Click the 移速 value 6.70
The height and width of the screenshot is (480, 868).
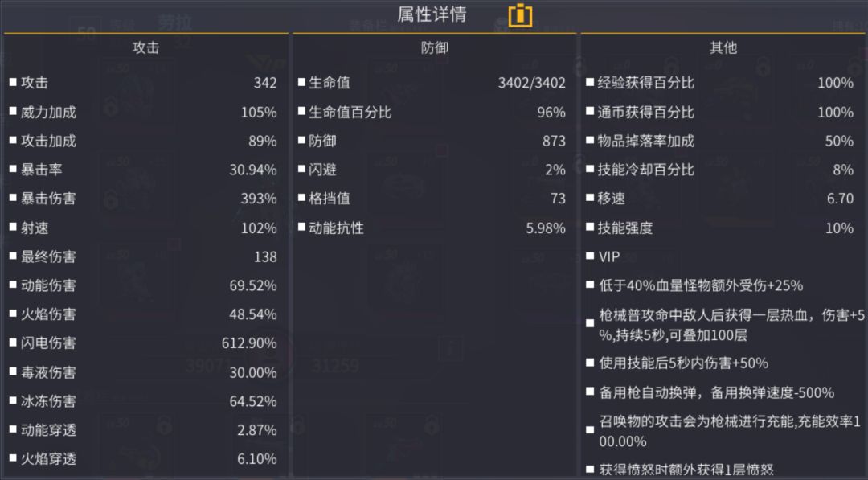click(840, 199)
